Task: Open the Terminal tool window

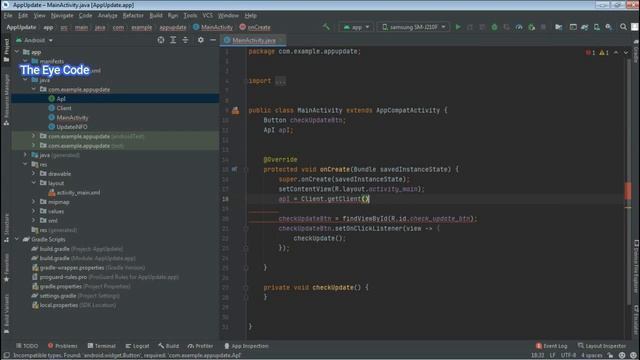Action: pyautogui.click(x=102, y=346)
